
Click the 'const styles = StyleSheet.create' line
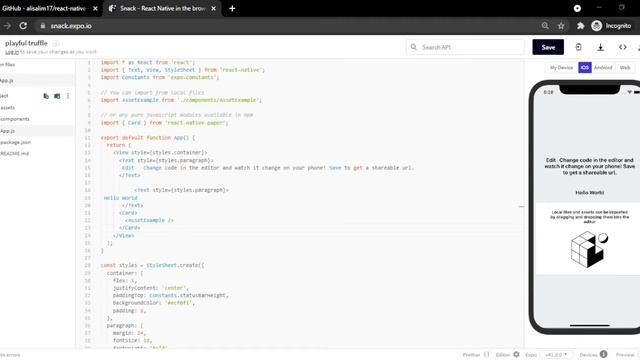pyautogui.click(x=152, y=265)
